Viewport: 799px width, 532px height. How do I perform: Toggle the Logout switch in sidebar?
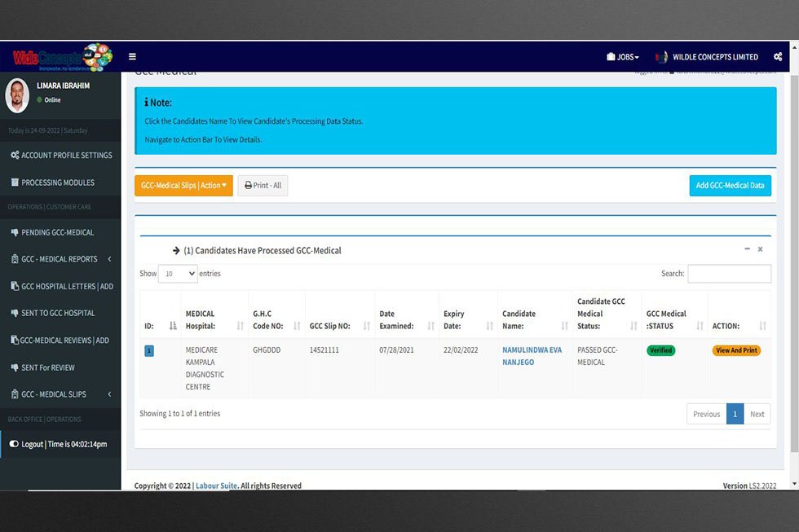pyautogui.click(x=14, y=444)
